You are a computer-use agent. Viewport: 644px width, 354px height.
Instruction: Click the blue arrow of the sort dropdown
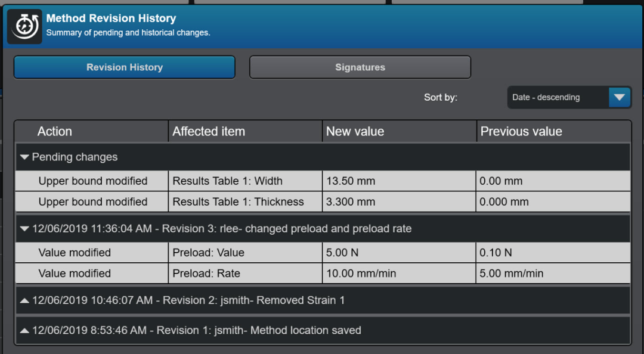point(620,97)
